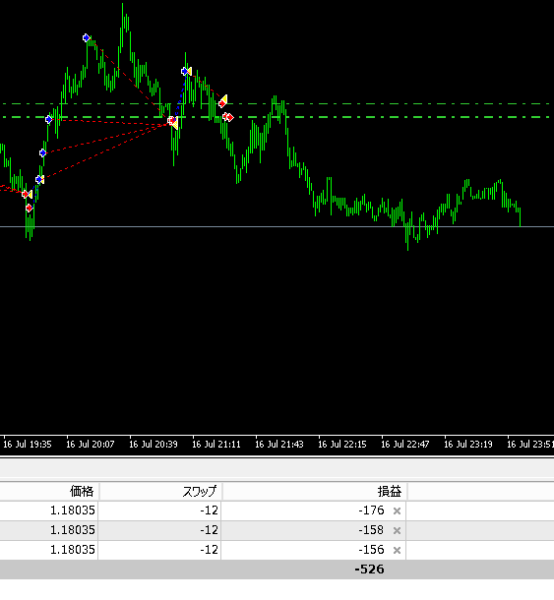The height and width of the screenshot is (600, 554).
Task: Click the lowest red diamond marker at left
Action: click(29, 208)
